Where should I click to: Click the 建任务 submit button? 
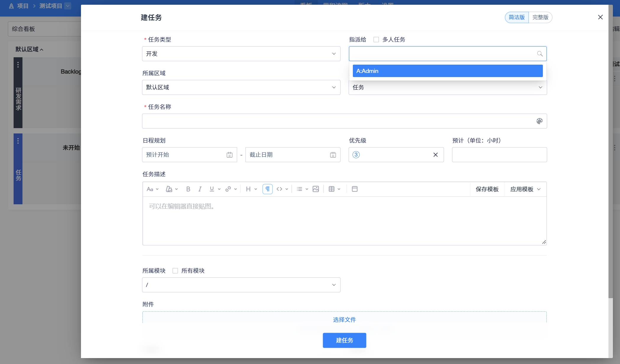(344, 340)
